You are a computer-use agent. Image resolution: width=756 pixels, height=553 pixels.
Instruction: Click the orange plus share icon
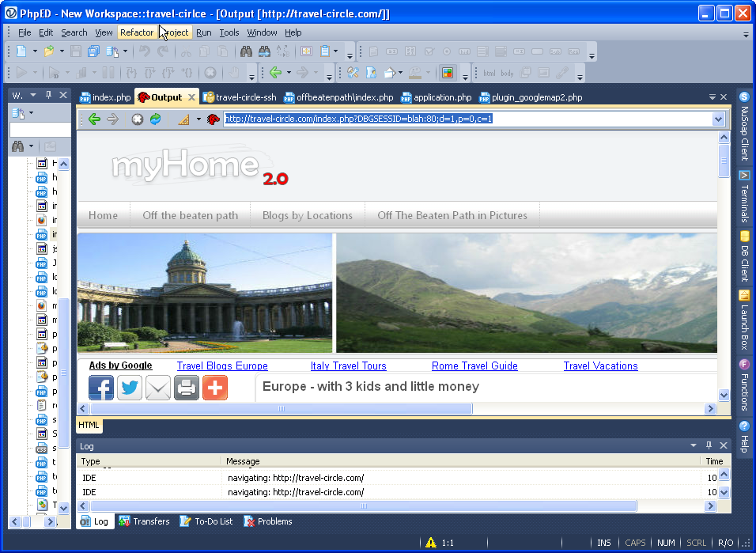pyautogui.click(x=215, y=388)
